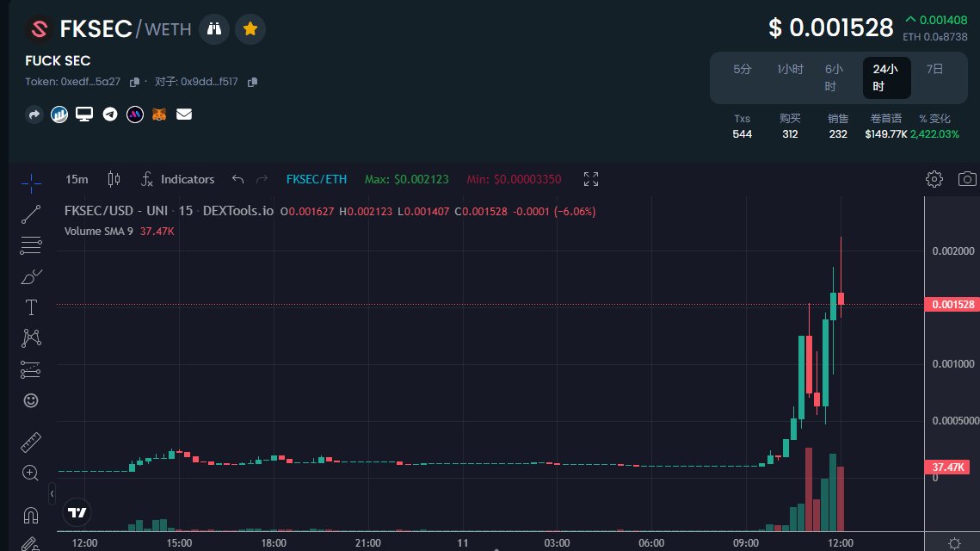Click the share arrow icon
The width and height of the screenshot is (980, 551).
click(34, 115)
